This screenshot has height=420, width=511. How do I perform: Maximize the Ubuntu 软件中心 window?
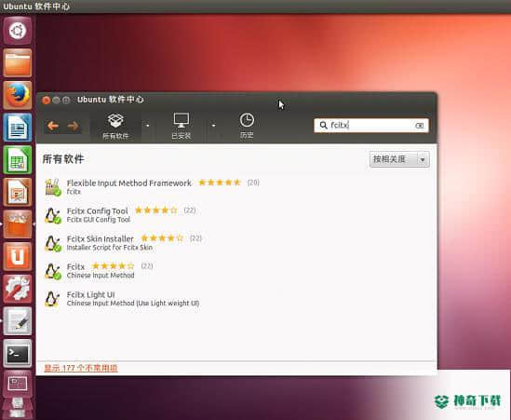(66, 100)
